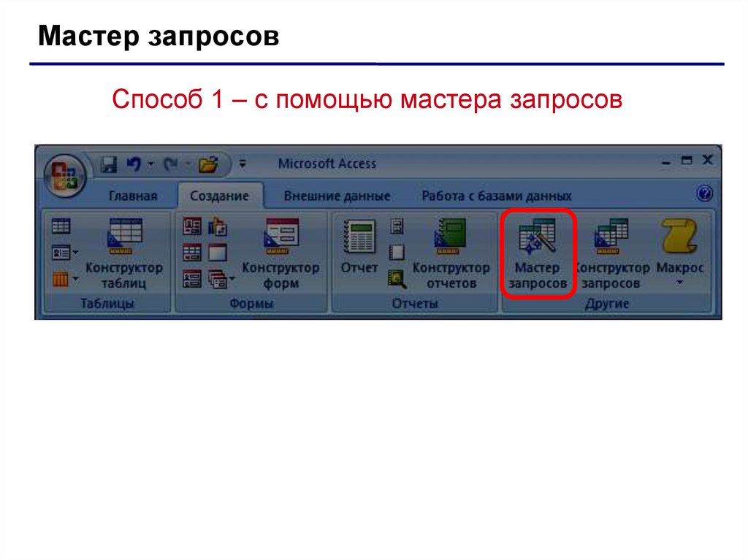The width and height of the screenshot is (748, 560).
Task: Create a new table with Table icon
Action: 61,226
